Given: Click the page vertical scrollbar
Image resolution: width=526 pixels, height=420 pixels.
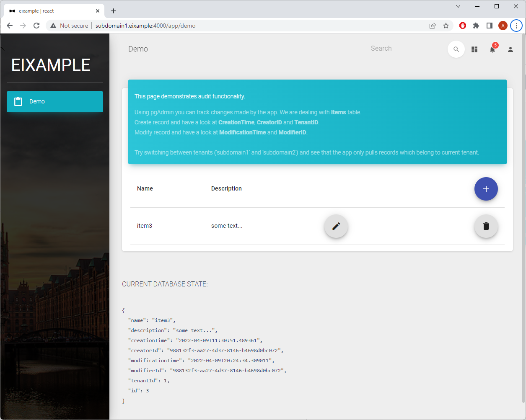Looking at the screenshot, I should pyautogui.click(x=523, y=218).
